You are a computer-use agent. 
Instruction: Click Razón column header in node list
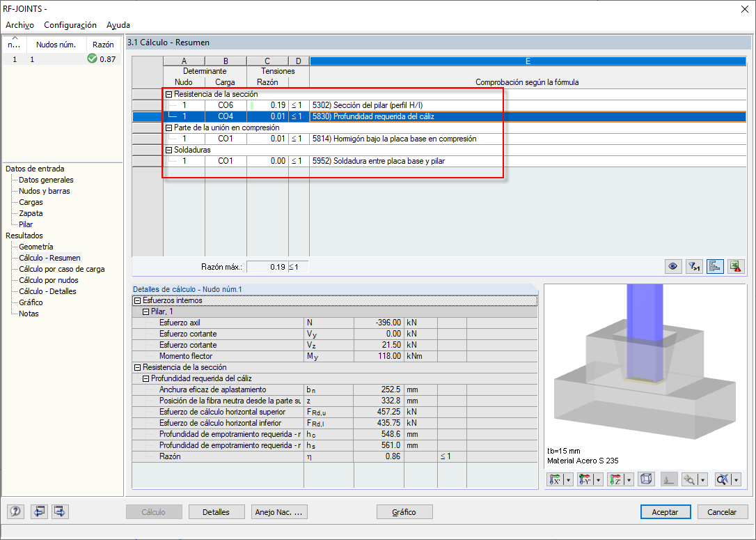click(103, 45)
